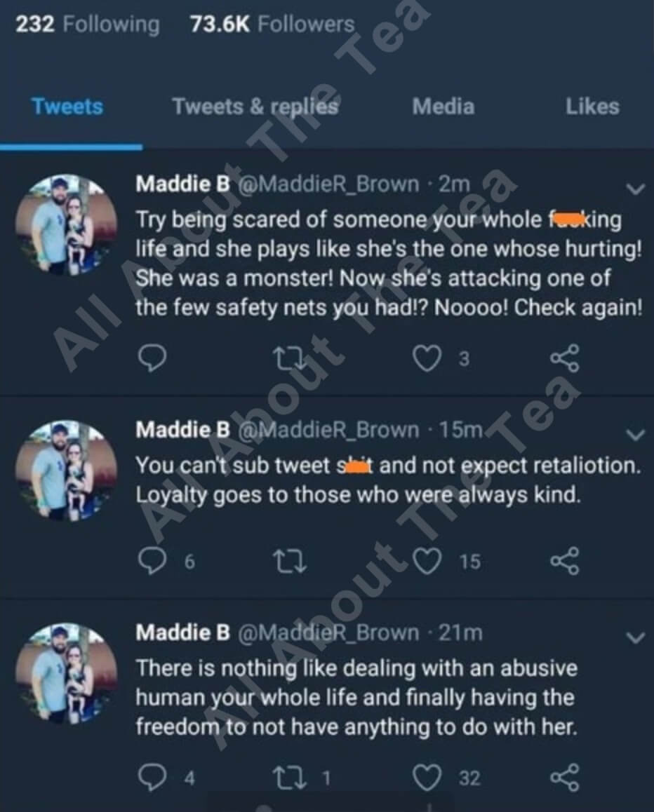654x812 pixels.
Task: Reply to the 2m-old Maddie B tweet
Action: [x=152, y=359]
